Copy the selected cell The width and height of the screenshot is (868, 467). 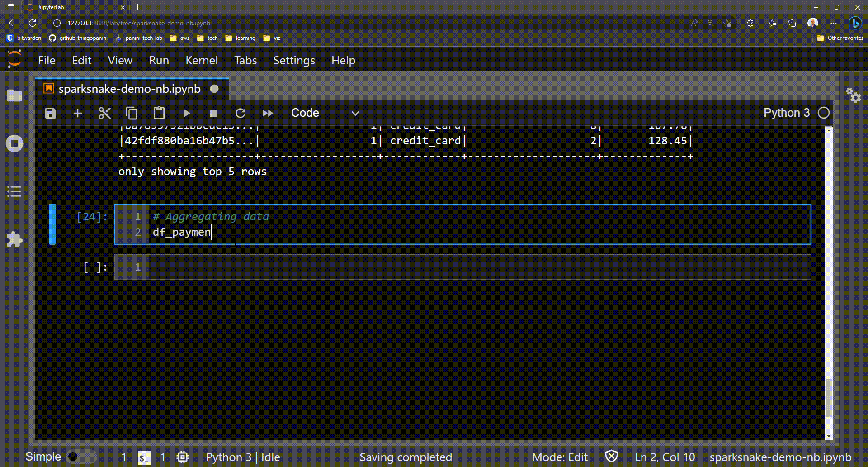tap(132, 113)
